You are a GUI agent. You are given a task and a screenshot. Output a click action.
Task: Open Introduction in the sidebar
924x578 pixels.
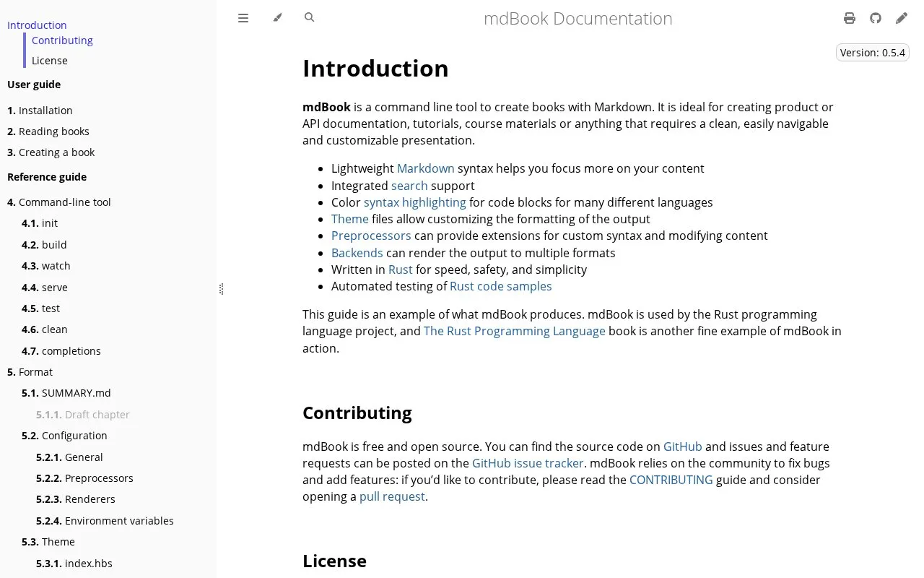tap(37, 25)
